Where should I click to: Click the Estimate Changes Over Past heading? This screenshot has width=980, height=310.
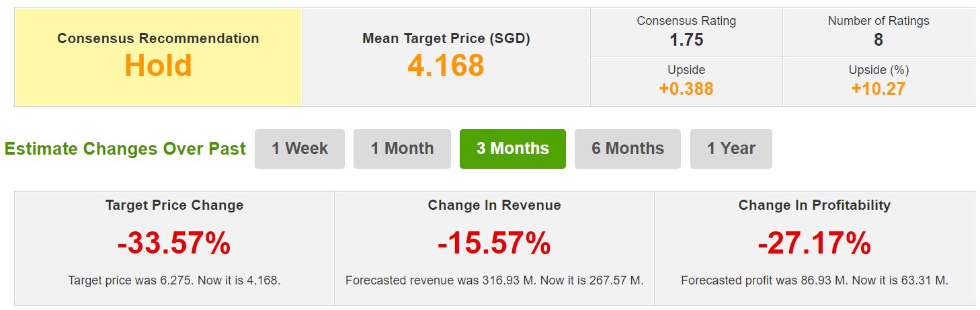click(125, 149)
